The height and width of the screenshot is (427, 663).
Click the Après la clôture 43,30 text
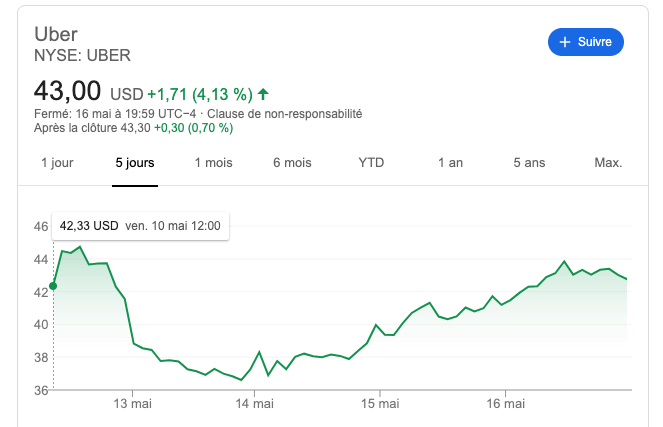(x=92, y=128)
